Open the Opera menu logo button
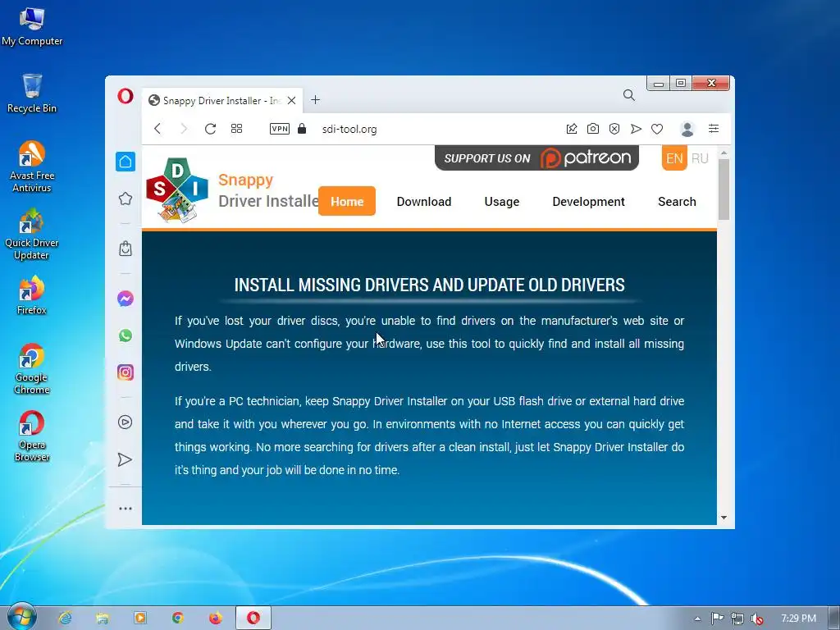The width and height of the screenshot is (840, 630). coord(126,96)
